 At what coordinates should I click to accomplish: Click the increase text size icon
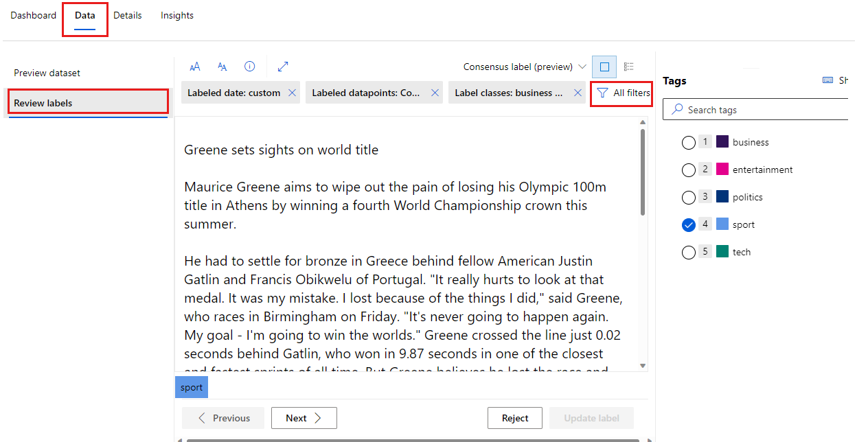pyautogui.click(x=195, y=66)
